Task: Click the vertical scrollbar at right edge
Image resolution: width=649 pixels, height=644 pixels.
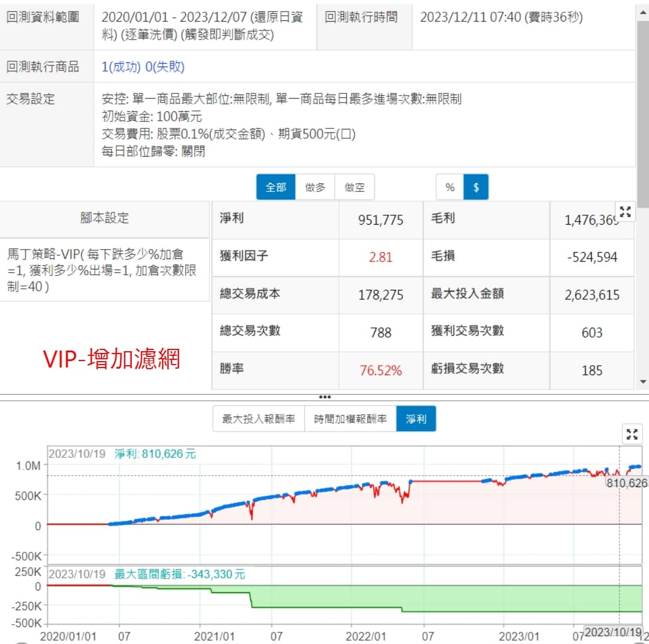Action: (x=643, y=117)
